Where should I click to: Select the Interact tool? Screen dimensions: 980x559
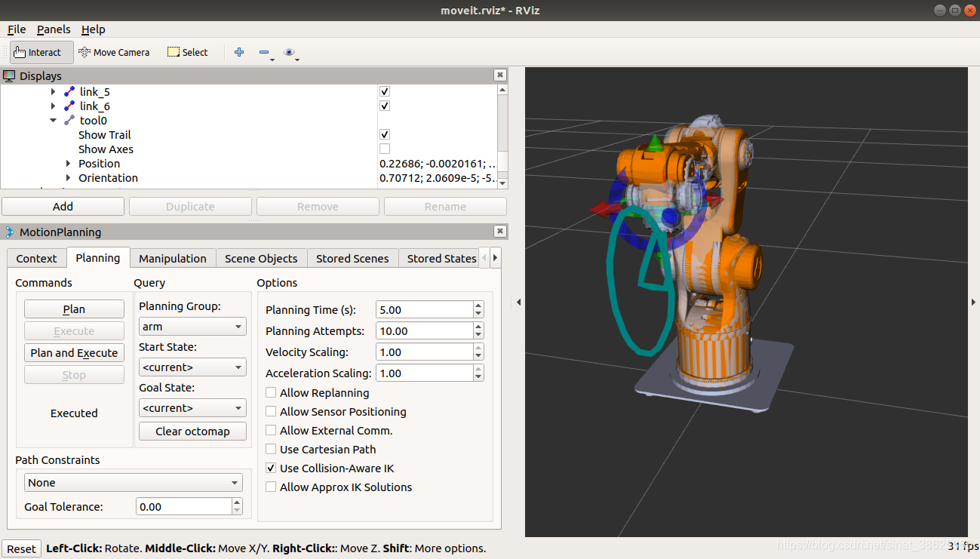click(x=41, y=52)
